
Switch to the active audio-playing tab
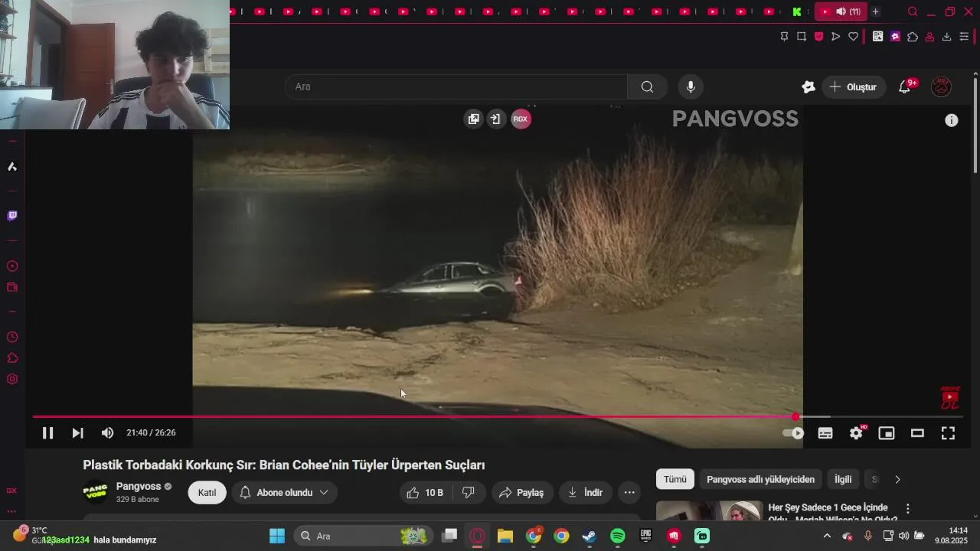click(x=841, y=11)
